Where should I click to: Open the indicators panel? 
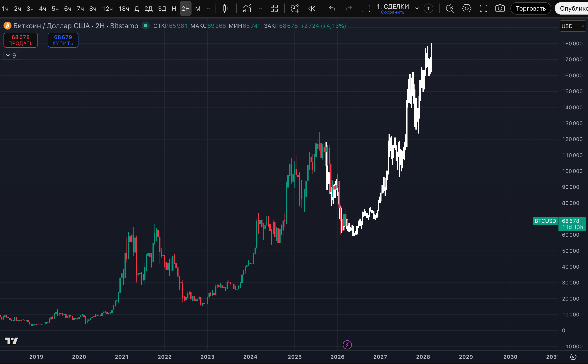[x=247, y=9]
